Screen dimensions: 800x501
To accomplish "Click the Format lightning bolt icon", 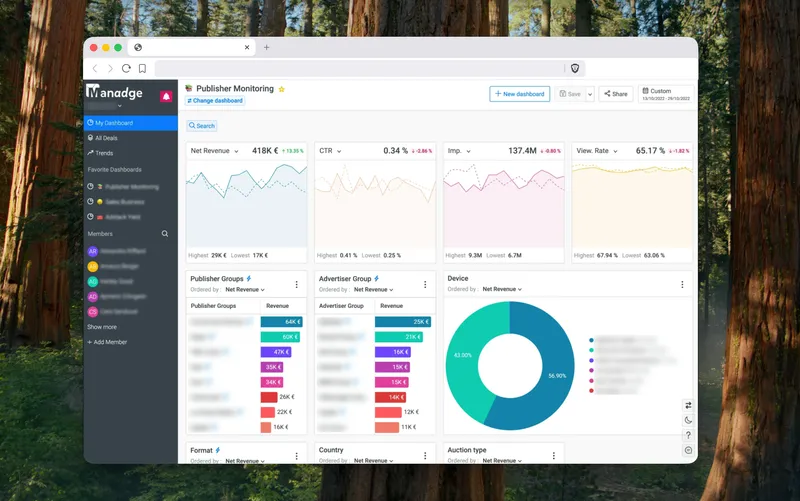I will click(x=218, y=450).
